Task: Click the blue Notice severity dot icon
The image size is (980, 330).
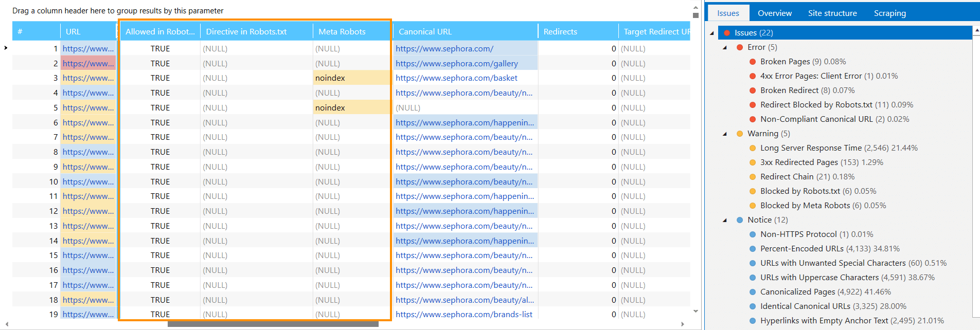Action: [739, 220]
